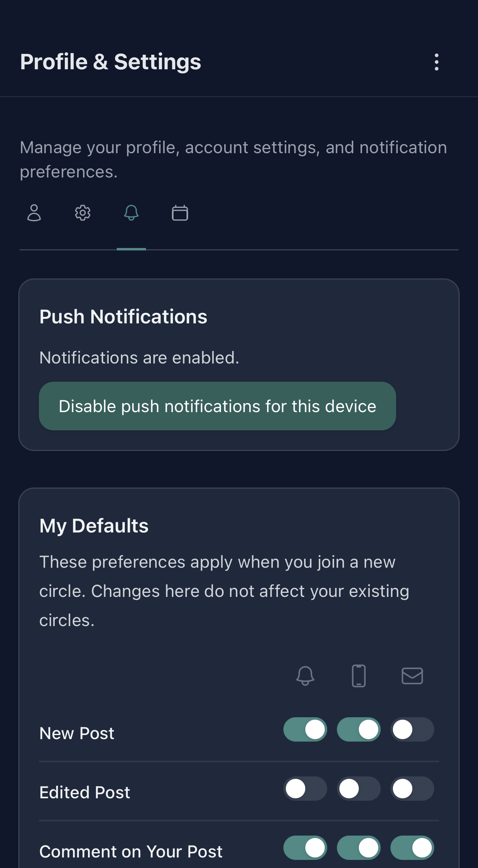Select the notifications bell tab
478x868 pixels.
(131, 213)
